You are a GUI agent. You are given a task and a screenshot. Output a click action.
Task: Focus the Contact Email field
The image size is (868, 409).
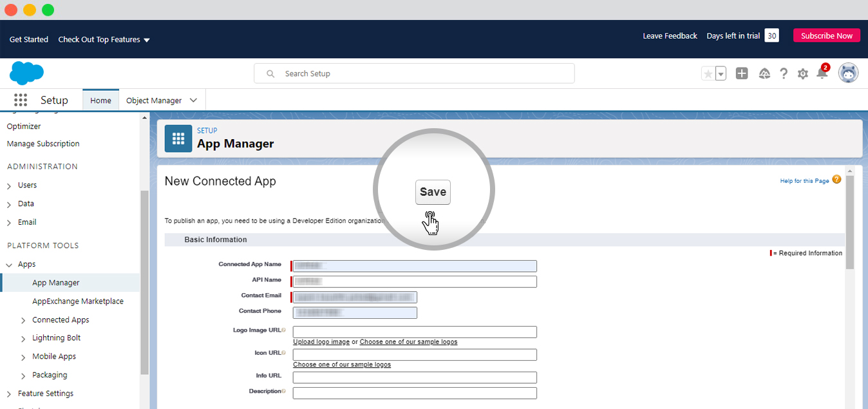pos(355,297)
